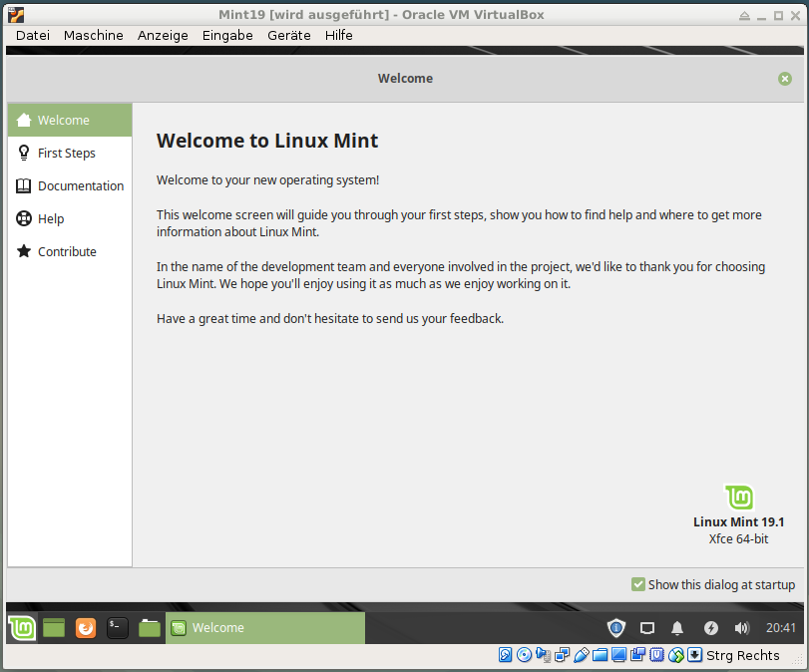Close the Welcome dialog
This screenshot has height=672, width=809.
785,79
